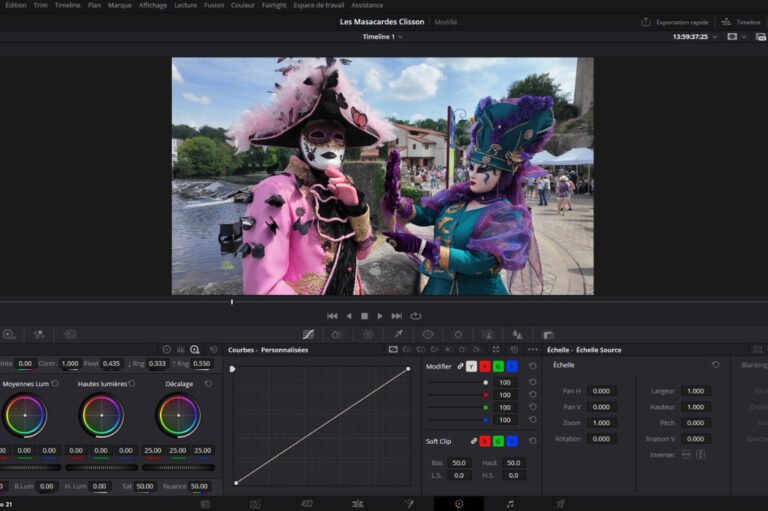Screen dimensions: 768x511
Task: Switch to the Deliver page rocket icon
Action: [x=560, y=504]
